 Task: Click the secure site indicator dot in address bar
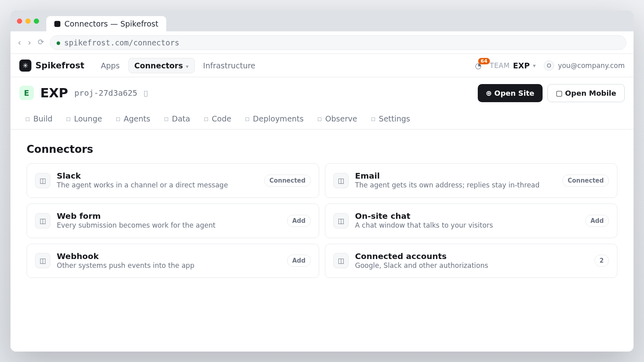click(58, 43)
